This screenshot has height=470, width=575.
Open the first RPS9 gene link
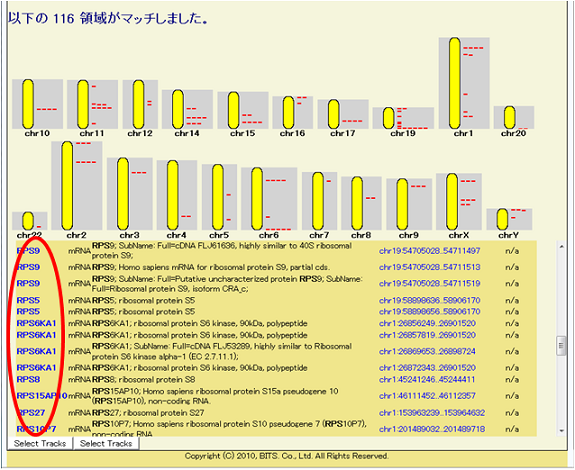pyautogui.click(x=28, y=251)
